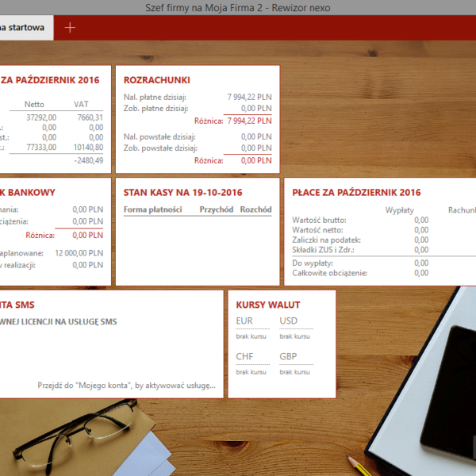Open the PŁACE ZA PAŹDZIERNIK 2016 heading
476x476 pixels.
click(x=356, y=193)
